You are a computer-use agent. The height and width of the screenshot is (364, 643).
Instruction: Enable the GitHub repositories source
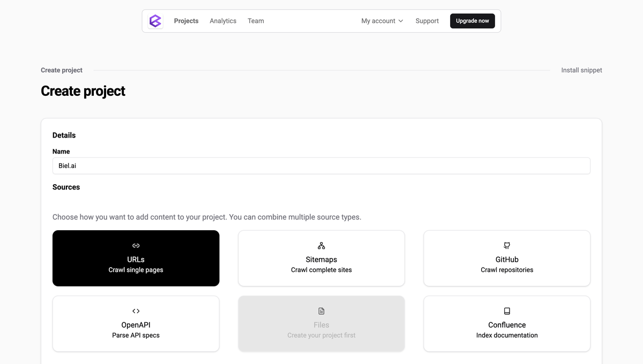(x=506, y=258)
